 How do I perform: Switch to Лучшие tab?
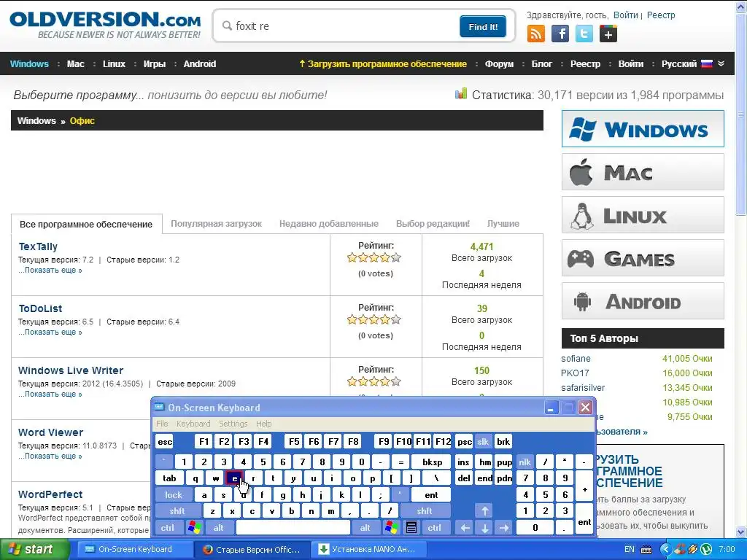pos(503,224)
